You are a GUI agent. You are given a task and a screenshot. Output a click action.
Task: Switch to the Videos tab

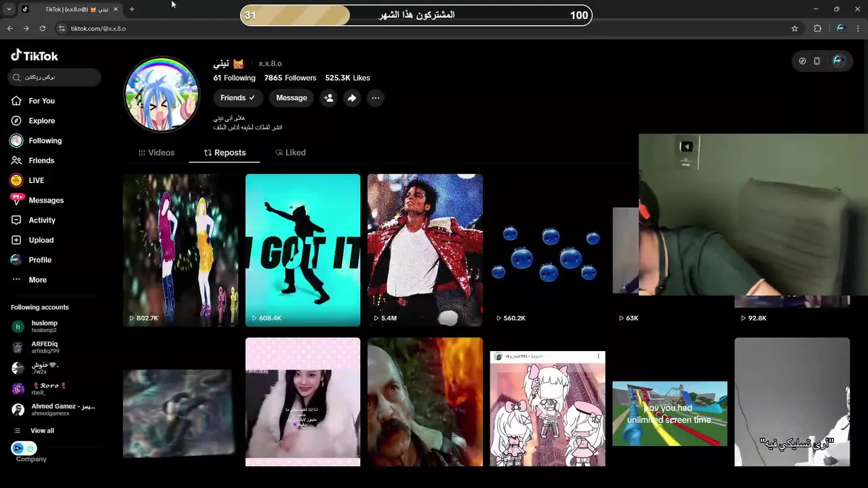[157, 152]
